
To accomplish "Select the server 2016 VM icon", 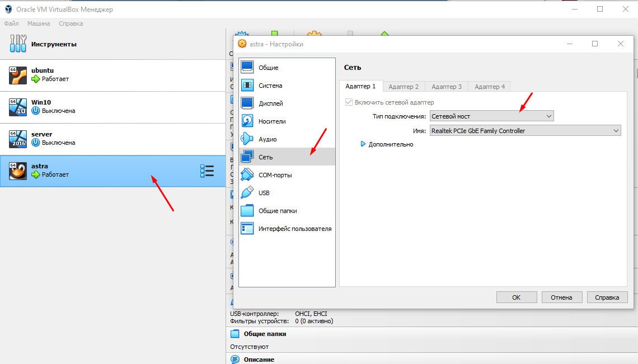I will [x=18, y=139].
